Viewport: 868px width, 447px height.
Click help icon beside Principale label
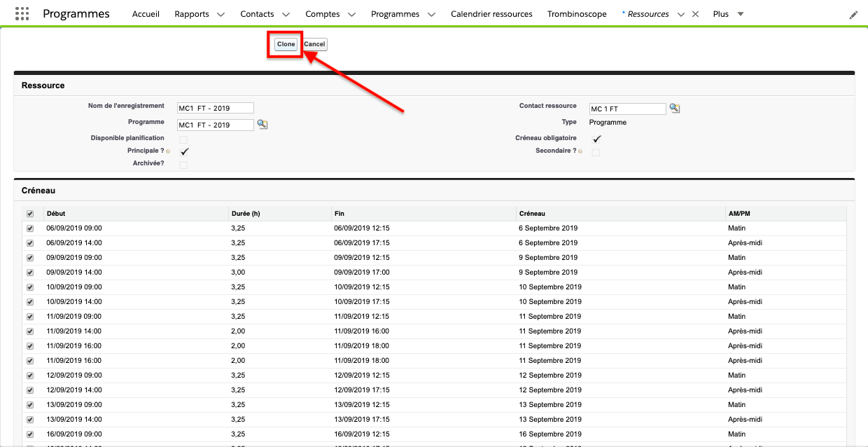[168, 151]
